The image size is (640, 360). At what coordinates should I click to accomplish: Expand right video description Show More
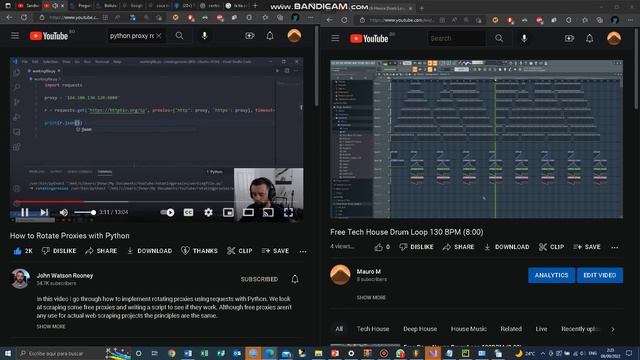[371, 298]
